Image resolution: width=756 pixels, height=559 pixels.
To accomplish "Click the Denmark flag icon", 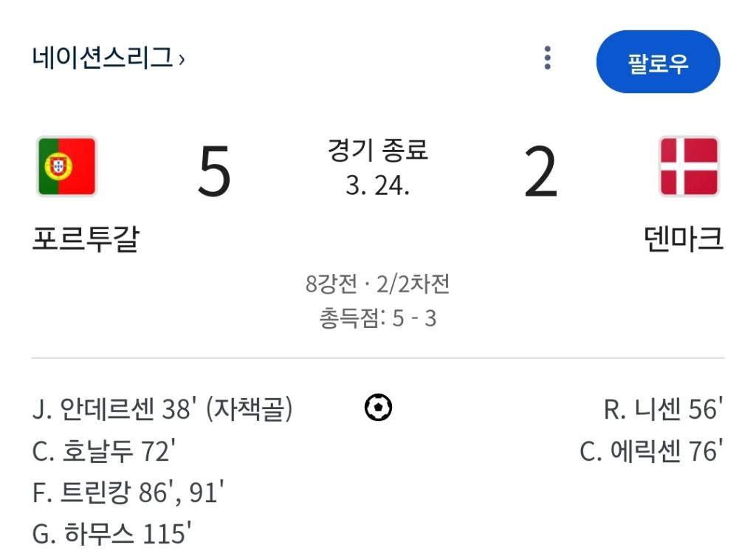I will (688, 166).
